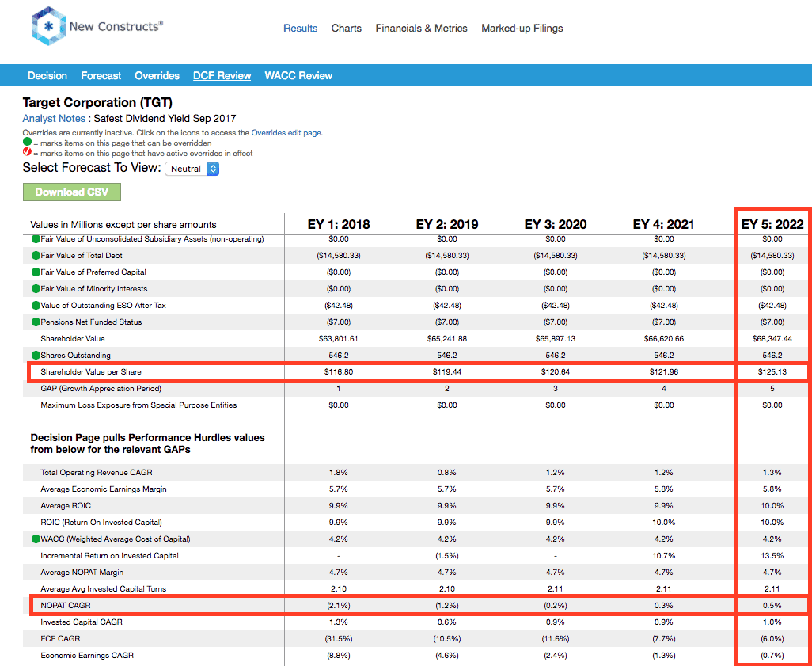This screenshot has width=812, height=666.
Task: Click Maximum Loss Exposure from Special Purpose Entities label
Action: [x=138, y=405]
